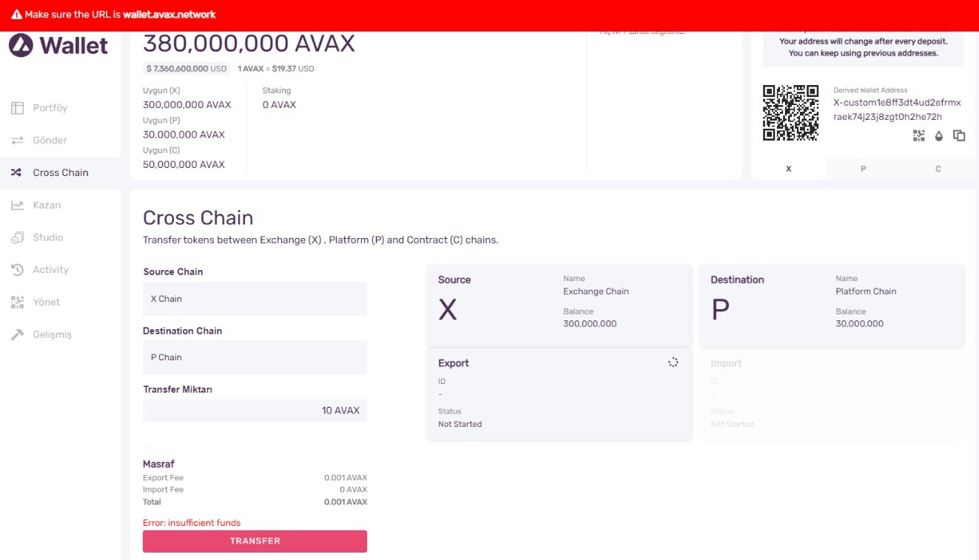
Task: Click the TRANSFER button
Action: (255, 541)
